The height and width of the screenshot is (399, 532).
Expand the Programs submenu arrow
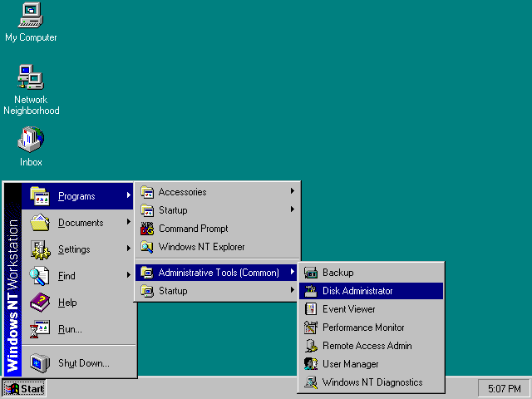click(129, 195)
